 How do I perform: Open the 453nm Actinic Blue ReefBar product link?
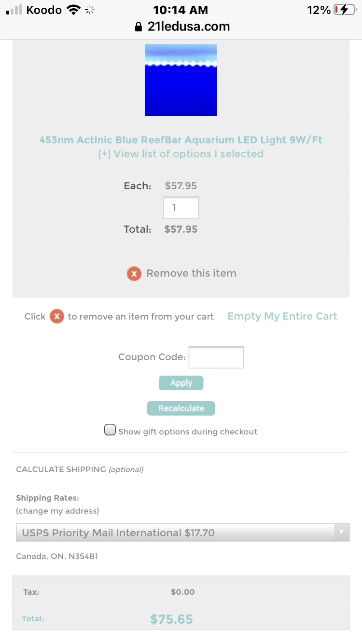pyautogui.click(x=181, y=140)
